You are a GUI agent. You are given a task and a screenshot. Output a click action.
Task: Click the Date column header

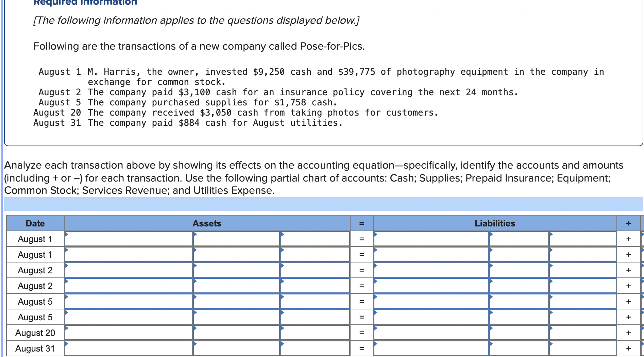coord(35,223)
